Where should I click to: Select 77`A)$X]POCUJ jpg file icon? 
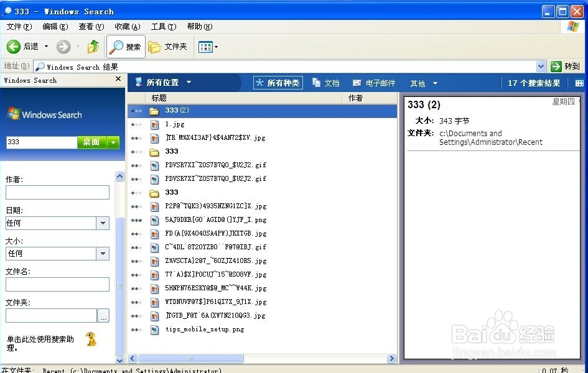pyautogui.click(x=154, y=275)
